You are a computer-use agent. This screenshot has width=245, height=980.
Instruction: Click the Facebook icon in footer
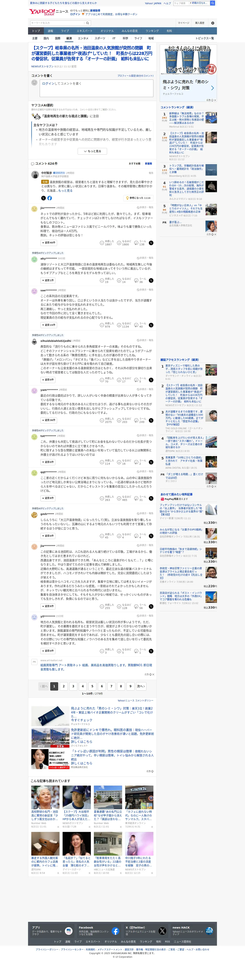[115, 931]
